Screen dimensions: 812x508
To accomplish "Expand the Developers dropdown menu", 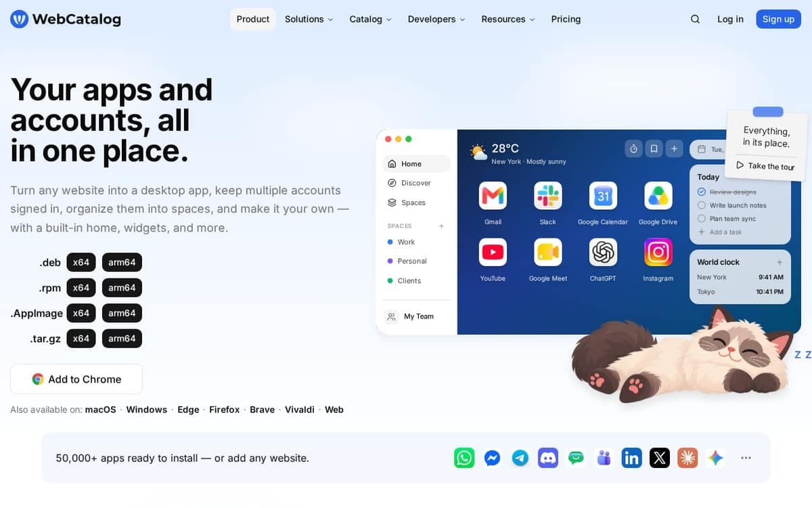I will [436, 19].
